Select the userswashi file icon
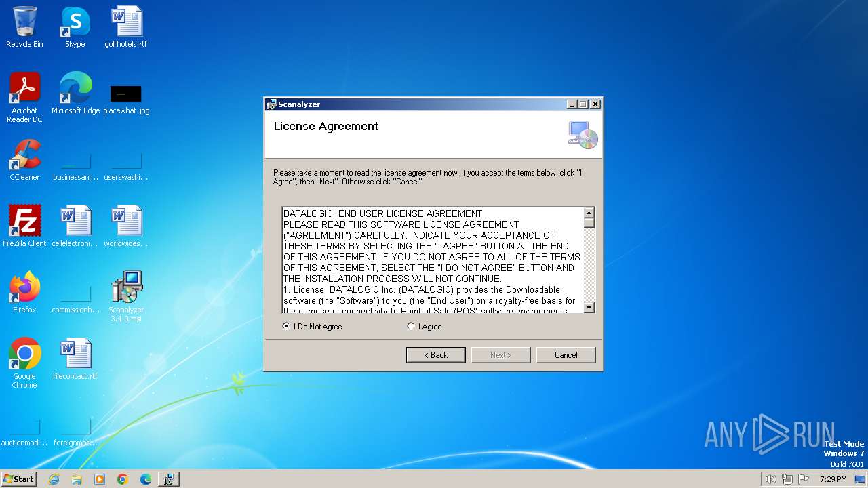The image size is (868, 488). coord(126,166)
